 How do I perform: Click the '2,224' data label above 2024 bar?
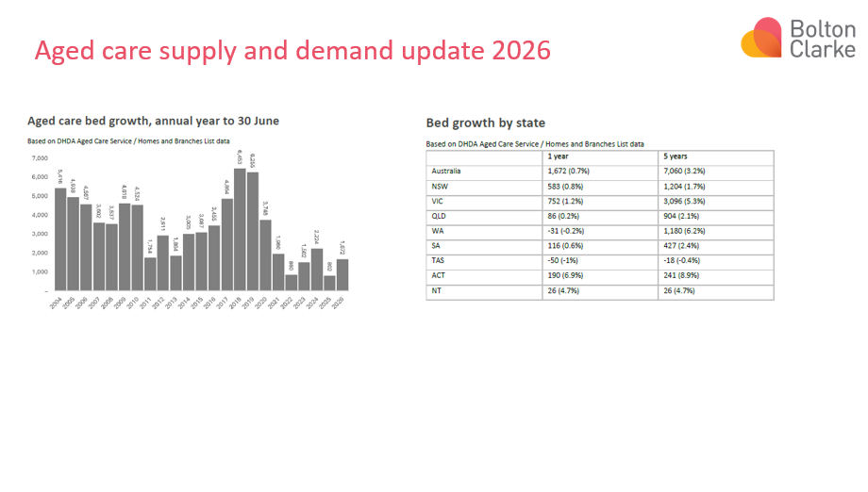317,238
